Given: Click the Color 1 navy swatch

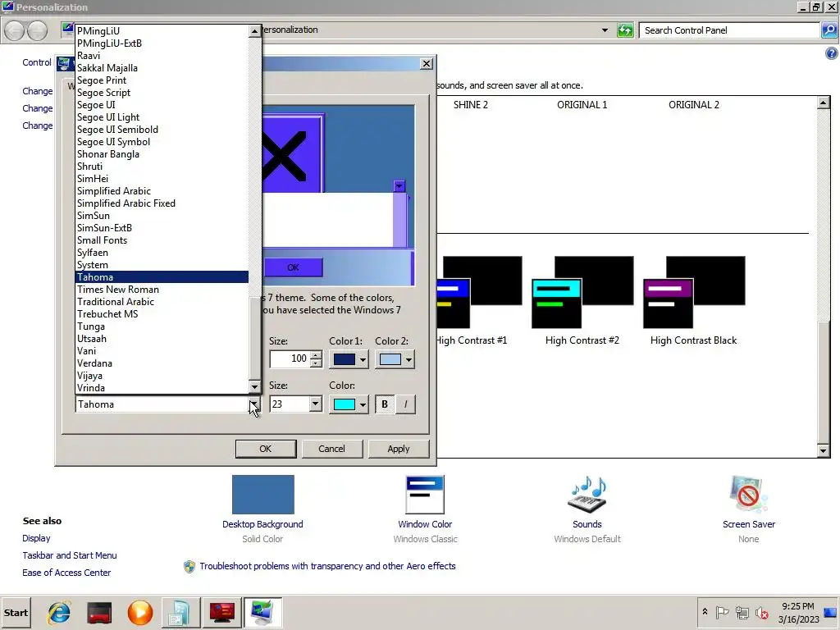Looking at the screenshot, I should 344,359.
